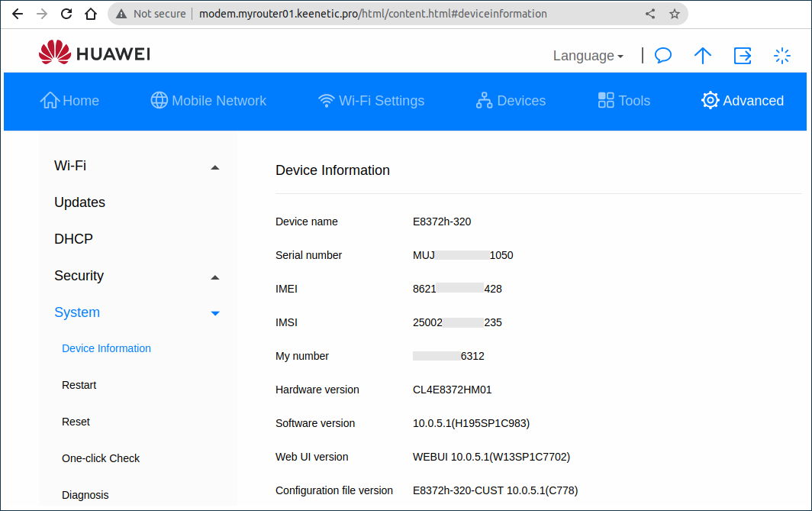
Task: Bookmark this page with the star icon
Action: point(673,13)
